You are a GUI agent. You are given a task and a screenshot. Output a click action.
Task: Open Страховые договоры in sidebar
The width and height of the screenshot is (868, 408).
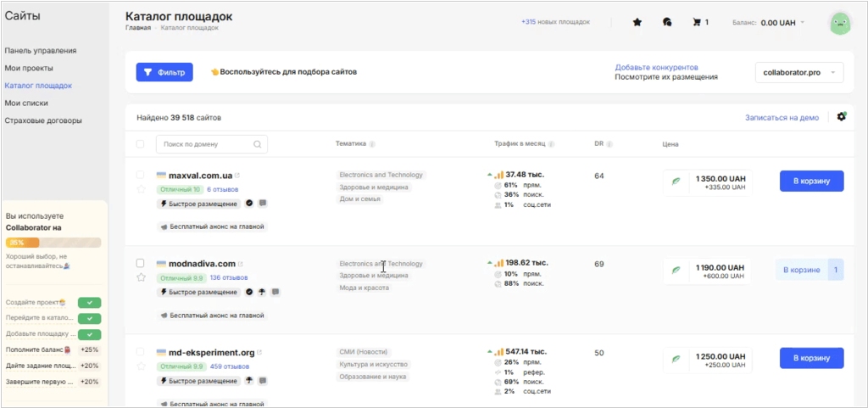point(43,120)
